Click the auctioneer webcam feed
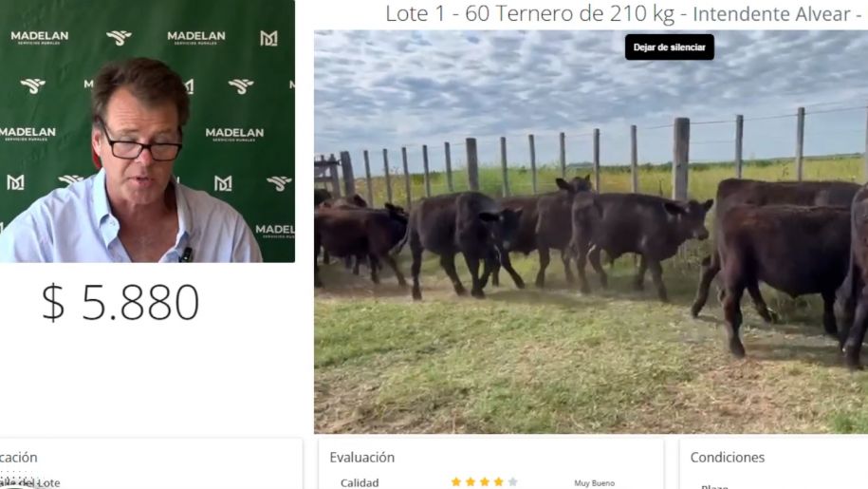Image resolution: width=868 pixels, height=489 pixels. pyautogui.click(x=147, y=131)
